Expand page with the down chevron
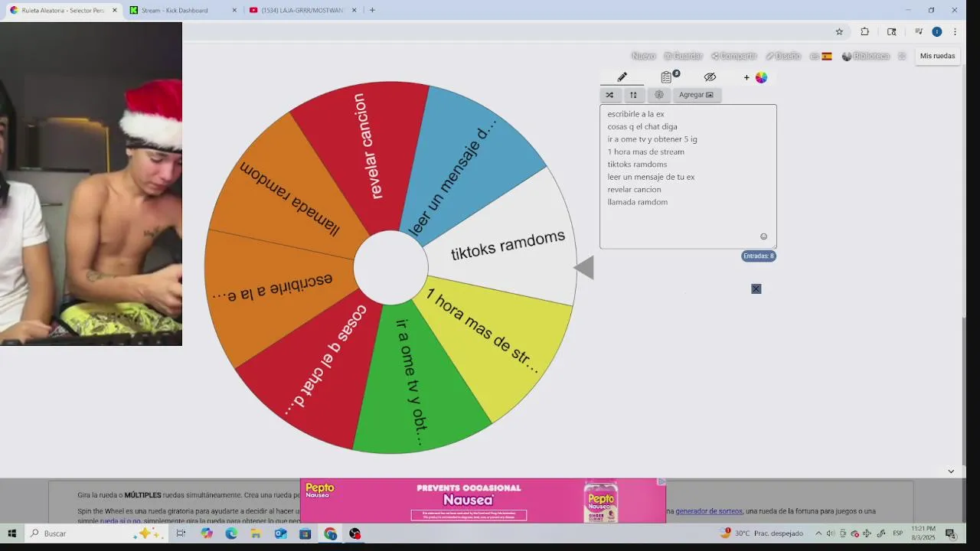980x551 pixels. [x=951, y=471]
